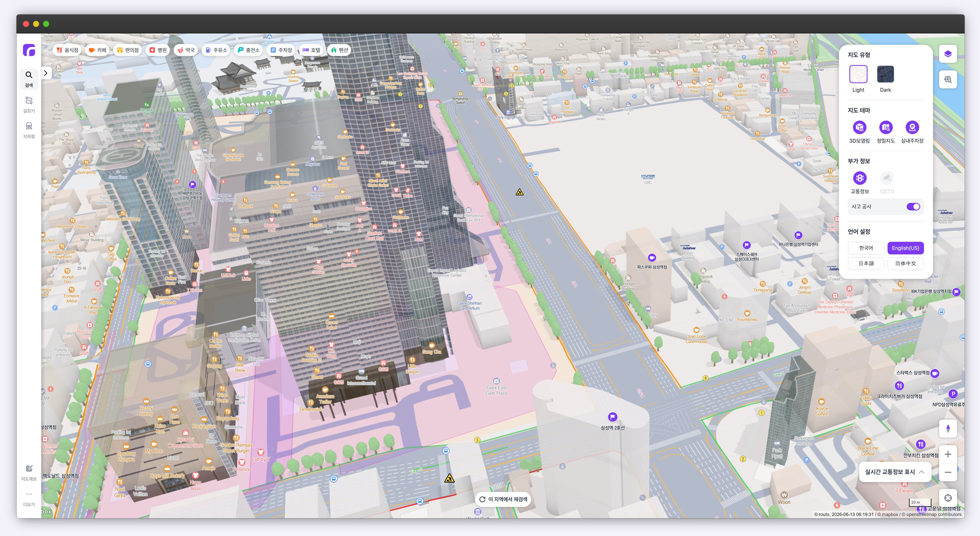Open the 검색 search tab
This screenshot has width=980, height=536.
29,79
